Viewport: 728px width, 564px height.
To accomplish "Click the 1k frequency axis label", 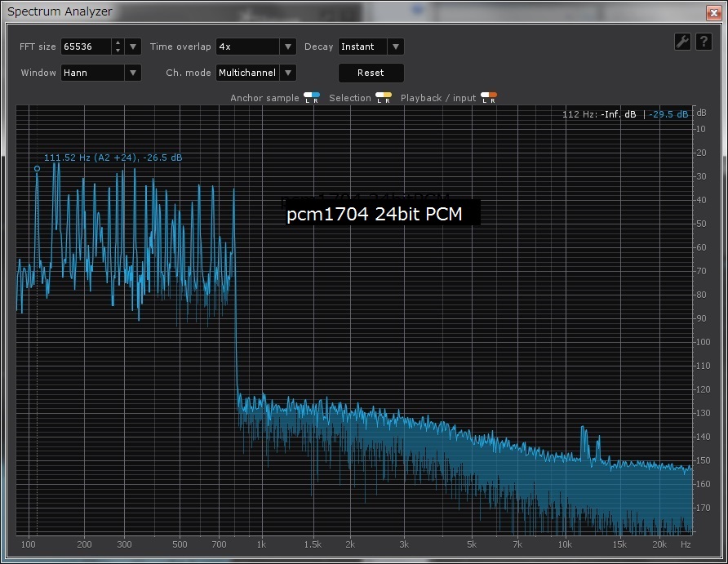I will 262,544.
